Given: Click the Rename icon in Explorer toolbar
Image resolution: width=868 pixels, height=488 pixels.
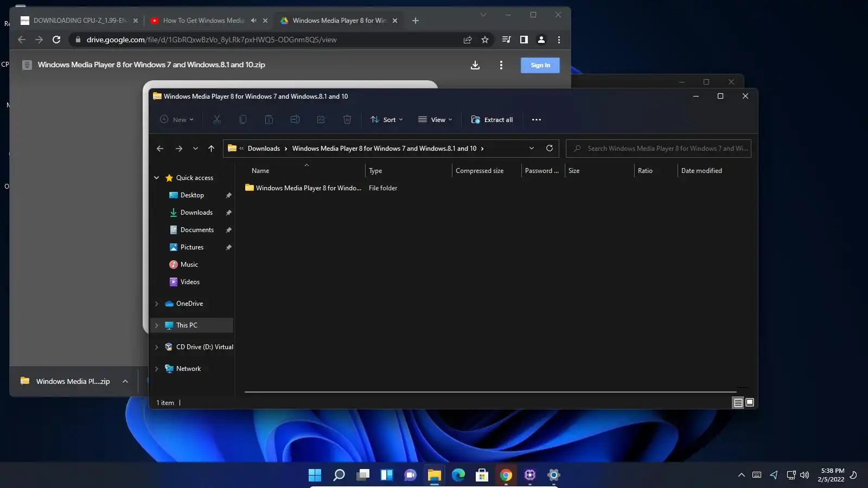Looking at the screenshot, I should point(295,120).
